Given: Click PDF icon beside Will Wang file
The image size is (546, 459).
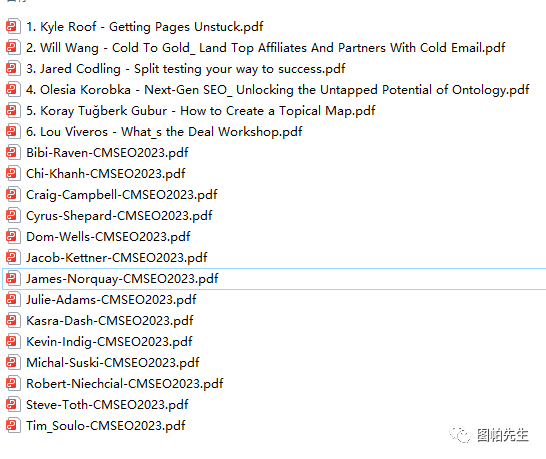Looking at the screenshot, I should [x=13, y=48].
